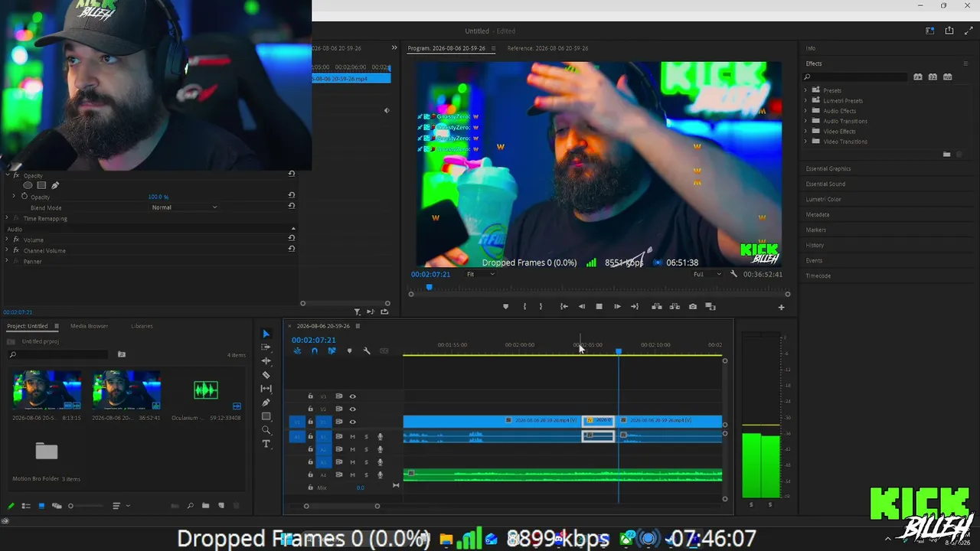Toggle Linked Selection in timeline

click(332, 351)
